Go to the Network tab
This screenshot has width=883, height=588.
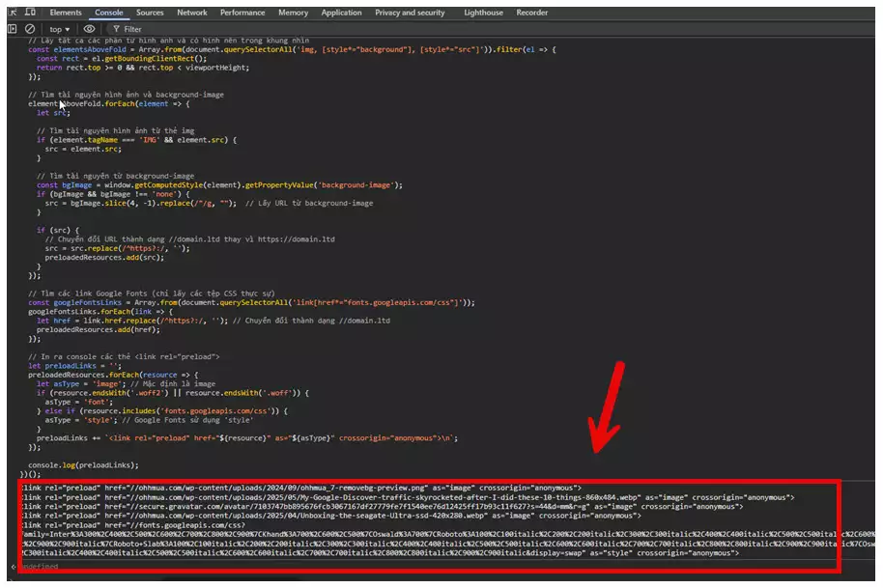(192, 13)
